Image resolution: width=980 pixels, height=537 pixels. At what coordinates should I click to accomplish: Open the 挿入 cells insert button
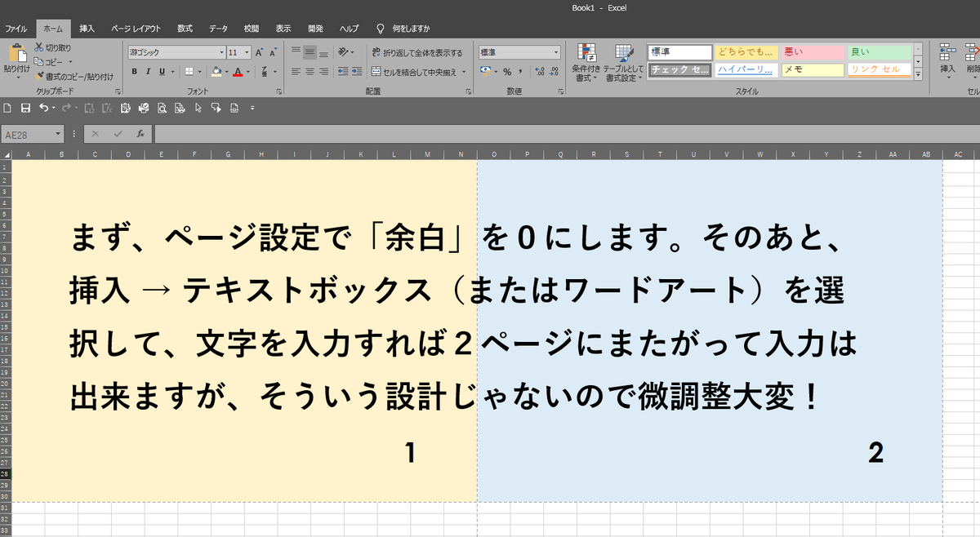(947, 63)
